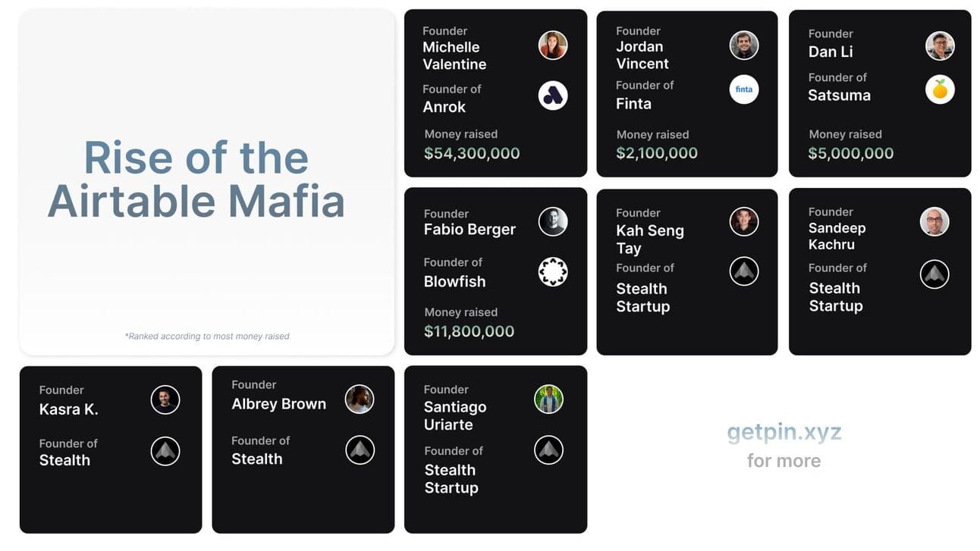Open Michelle Valentine's profile photo
The height and width of the screenshot is (551, 980).
[553, 45]
